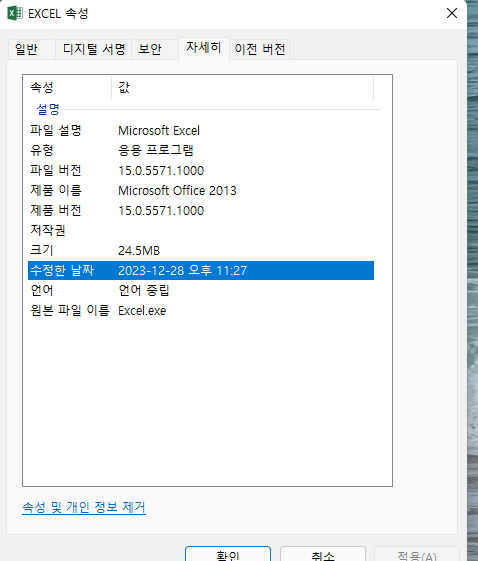The image size is (478, 561).
Task: Click the 취소 button
Action: 323,554
